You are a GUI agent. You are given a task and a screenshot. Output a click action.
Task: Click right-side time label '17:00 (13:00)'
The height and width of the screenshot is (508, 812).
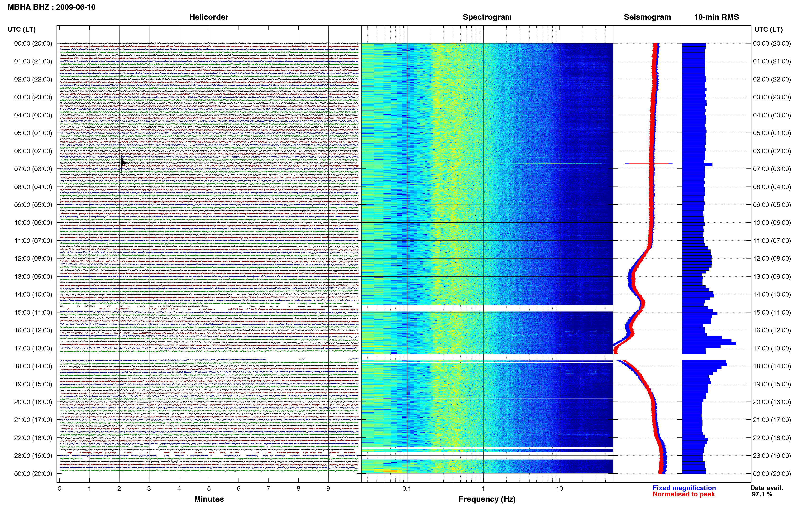click(772, 348)
